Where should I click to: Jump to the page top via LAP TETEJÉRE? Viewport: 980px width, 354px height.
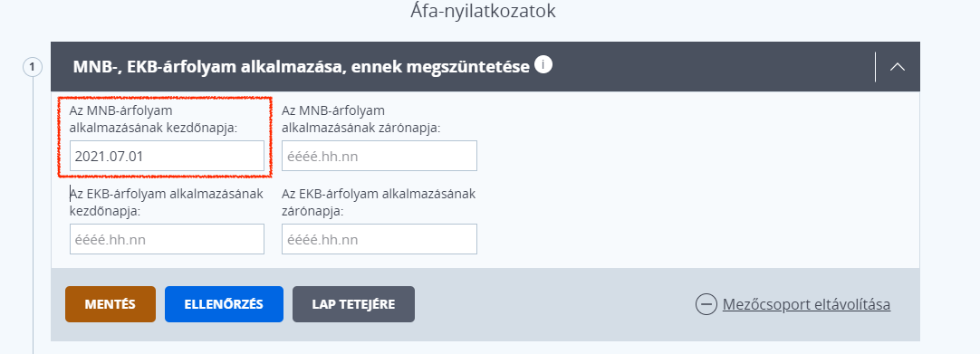click(353, 304)
